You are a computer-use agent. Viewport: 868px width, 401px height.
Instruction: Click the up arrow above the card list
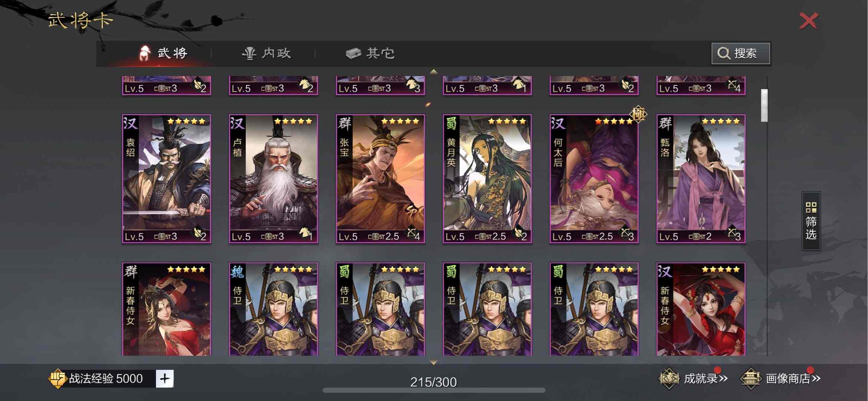[x=434, y=71]
